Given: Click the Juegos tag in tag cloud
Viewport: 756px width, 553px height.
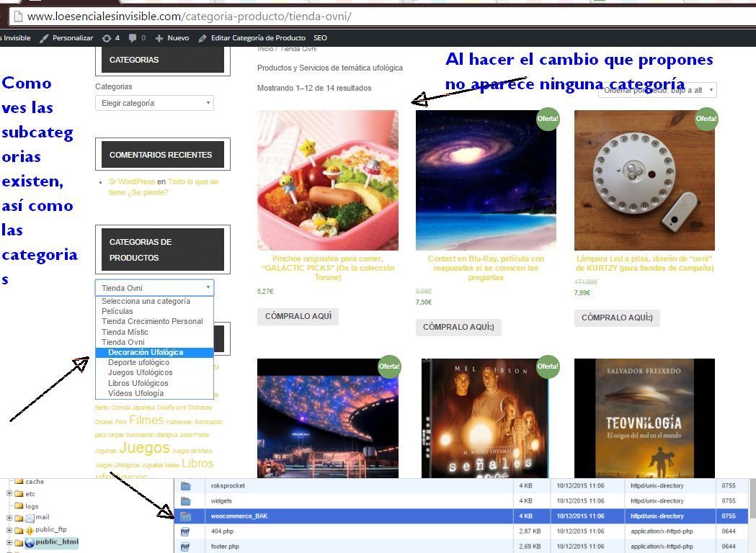Looking at the screenshot, I should tap(144, 448).
